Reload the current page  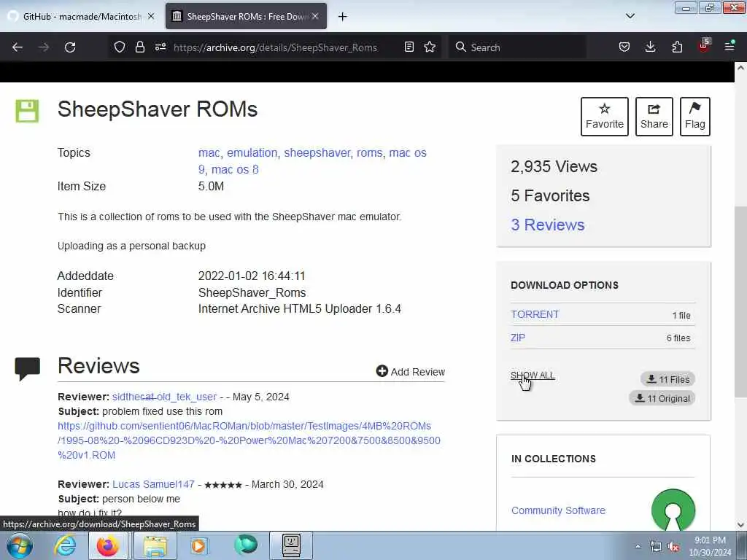click(70, 47)
